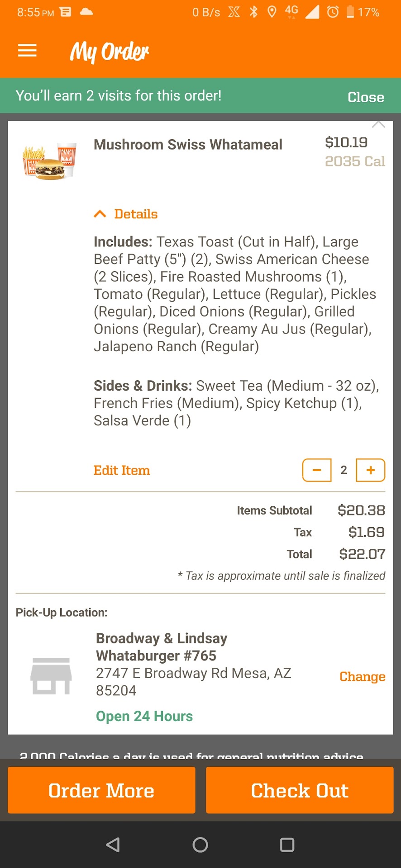Decrease item quantity with minus button
Screen dimensions: 401x868
[317, 470]
